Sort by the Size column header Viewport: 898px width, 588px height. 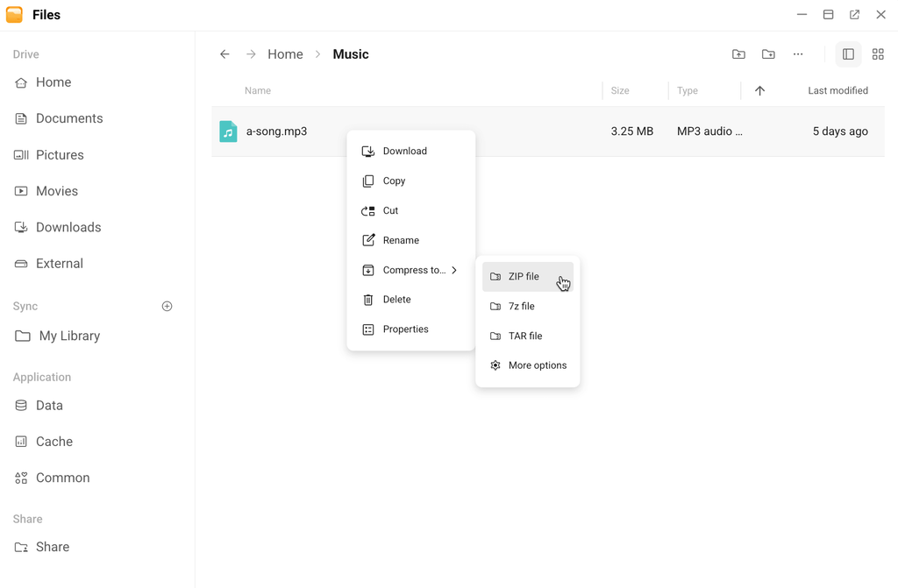[x=620, y=90]
